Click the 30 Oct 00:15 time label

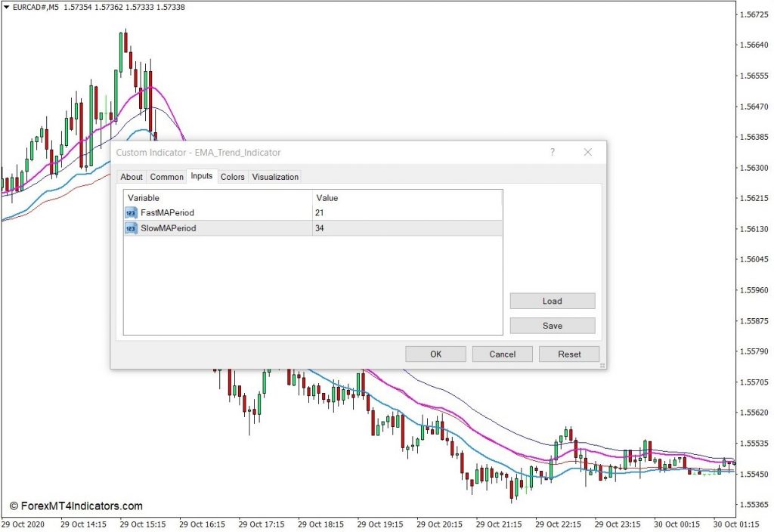click(x=676, y=524)
